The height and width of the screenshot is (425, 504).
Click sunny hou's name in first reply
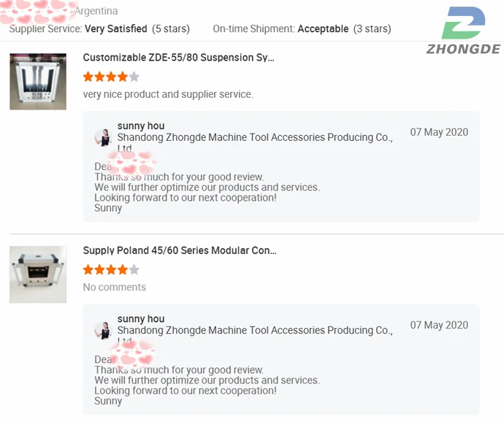click(x=141, y=126)
